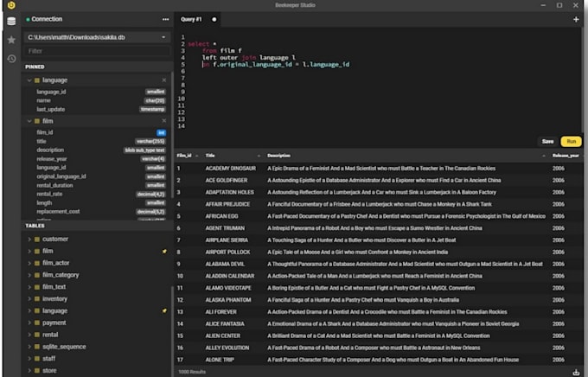Collapse the pinned language table

point(29,80)
